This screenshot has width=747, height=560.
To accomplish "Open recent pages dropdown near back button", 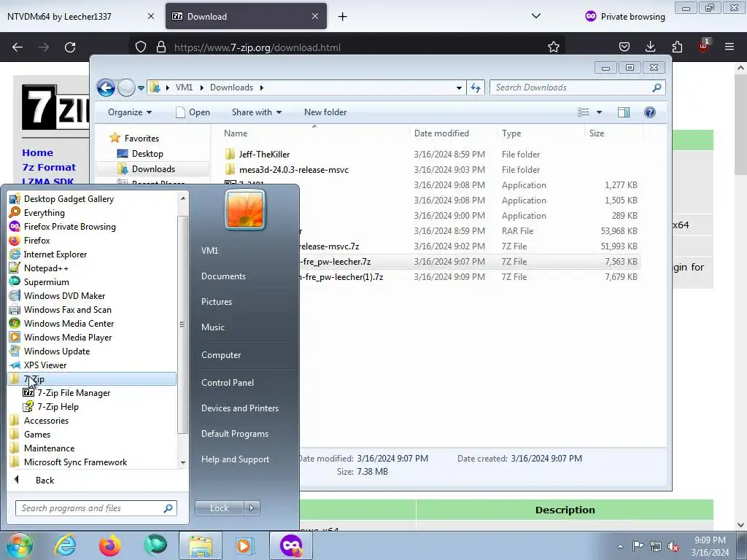I will tap(141, 87).
